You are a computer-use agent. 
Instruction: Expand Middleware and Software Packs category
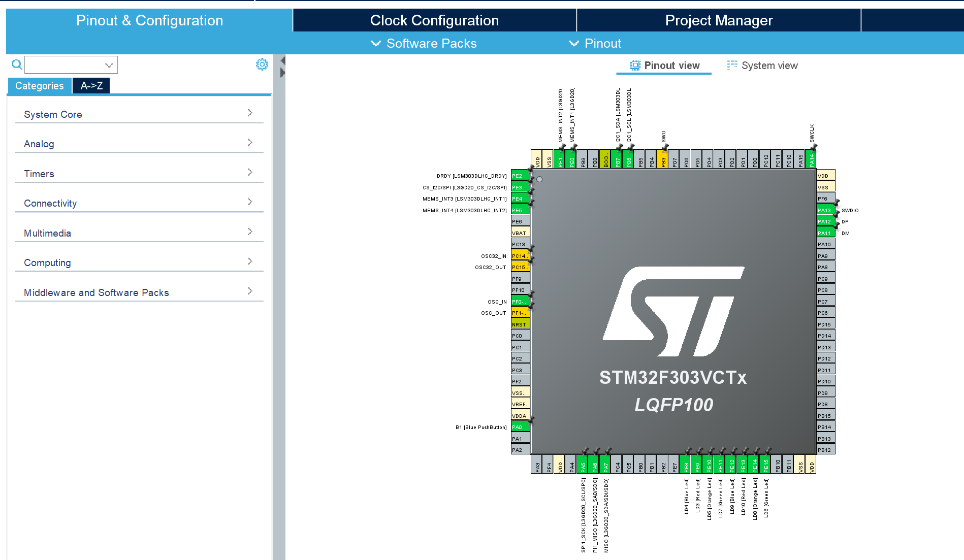(x=139, y=292)
